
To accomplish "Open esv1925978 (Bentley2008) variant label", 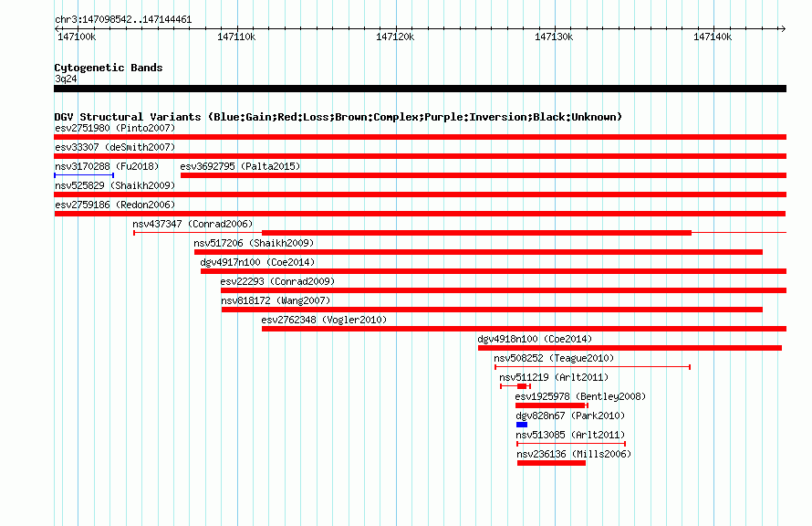I will [580, 396].
